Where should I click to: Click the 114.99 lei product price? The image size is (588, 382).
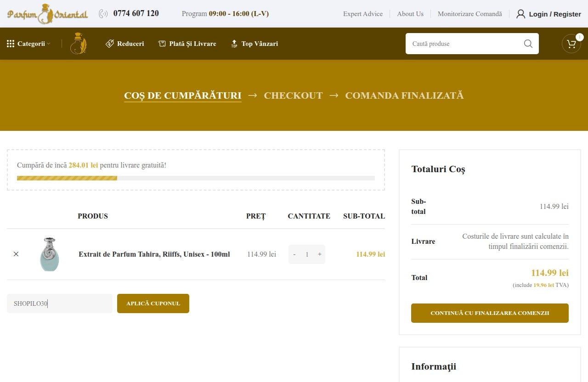(x=261, y=254)
